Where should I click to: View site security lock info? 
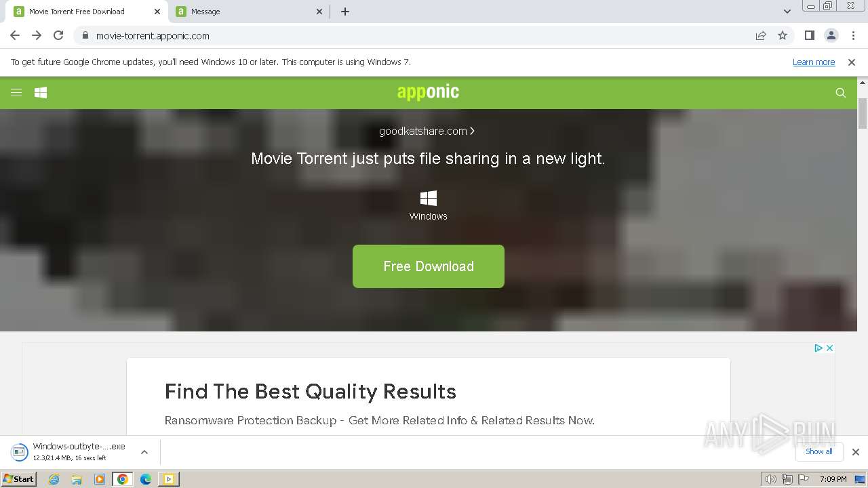coord(85,35)
